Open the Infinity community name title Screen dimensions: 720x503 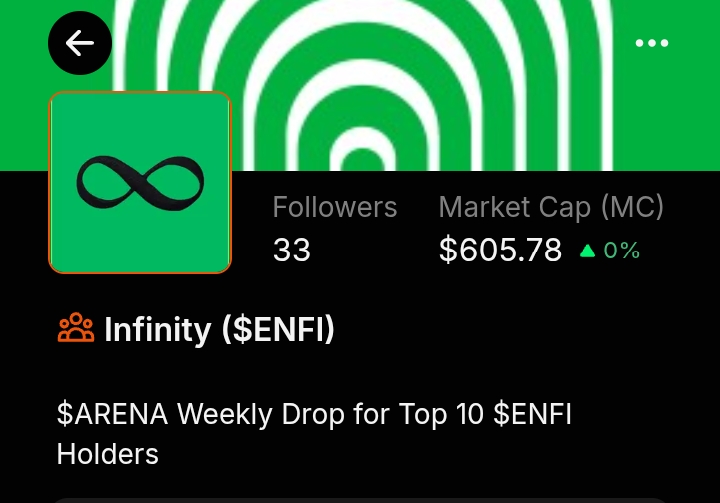[158, 329]
